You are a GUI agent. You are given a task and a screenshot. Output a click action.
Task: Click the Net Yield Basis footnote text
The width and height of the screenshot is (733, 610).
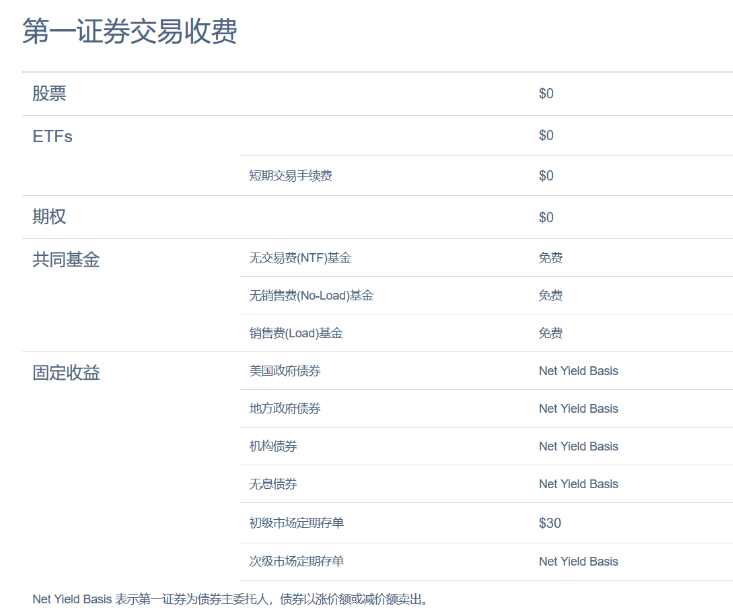(x=230, y=599)
